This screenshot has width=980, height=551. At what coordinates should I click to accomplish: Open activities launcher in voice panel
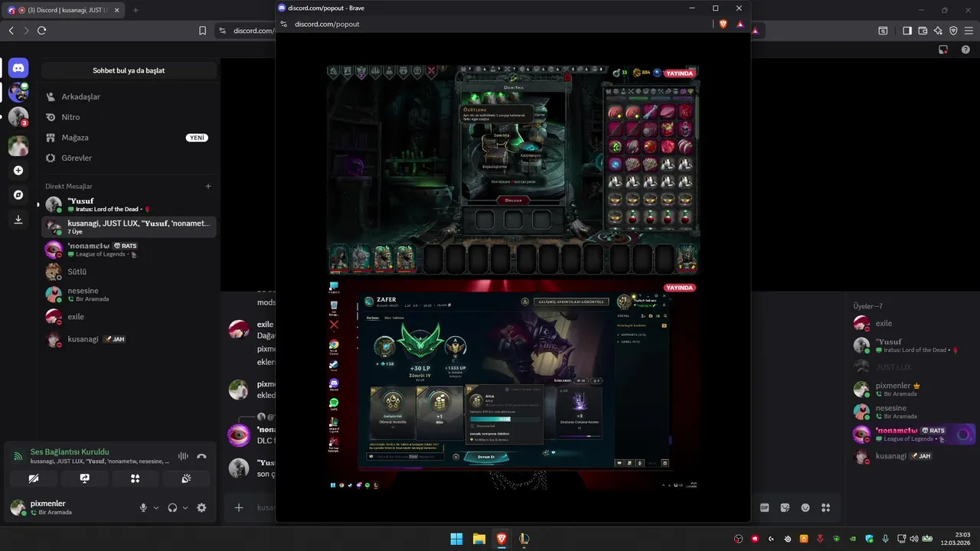pyautogui.click(x=136, y=478)
